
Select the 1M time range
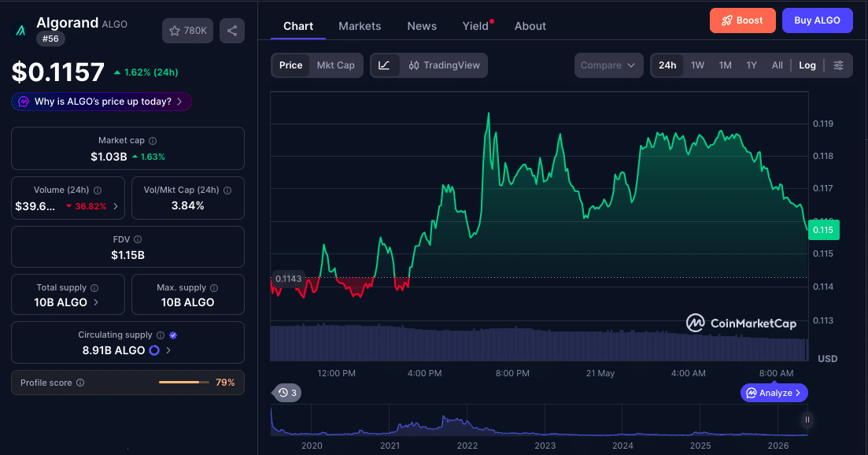[726, 65]
